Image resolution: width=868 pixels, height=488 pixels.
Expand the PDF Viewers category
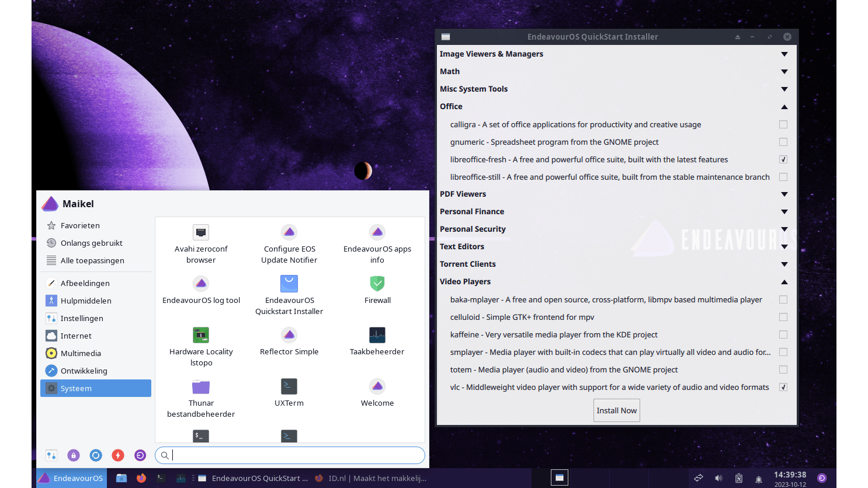point(784,194)
